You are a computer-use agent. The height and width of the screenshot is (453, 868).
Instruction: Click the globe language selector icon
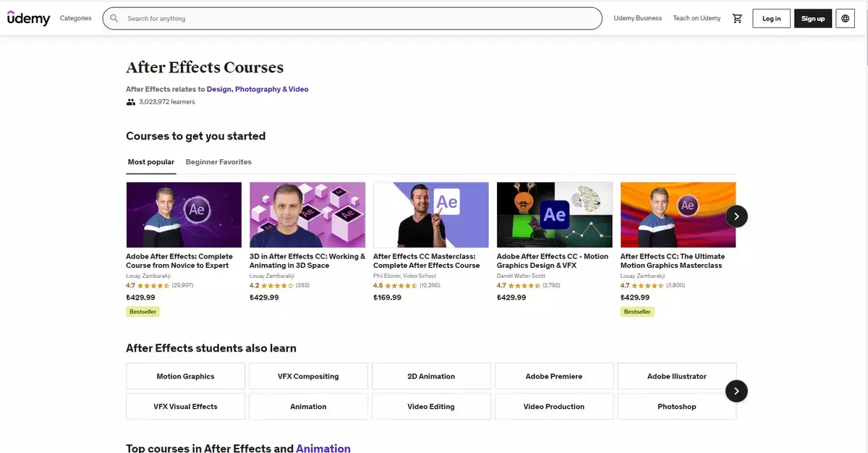point(846,18)
